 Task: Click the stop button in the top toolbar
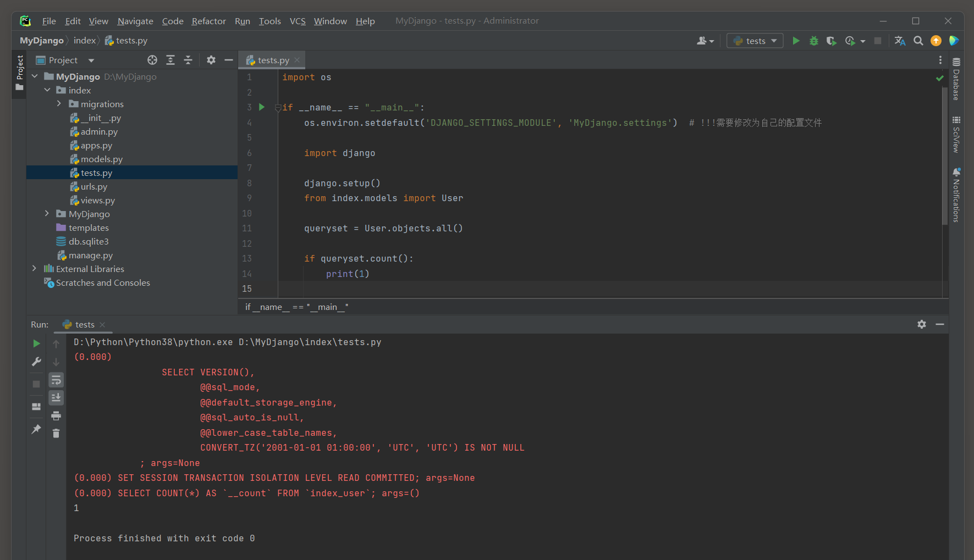[x=878, y=41]
